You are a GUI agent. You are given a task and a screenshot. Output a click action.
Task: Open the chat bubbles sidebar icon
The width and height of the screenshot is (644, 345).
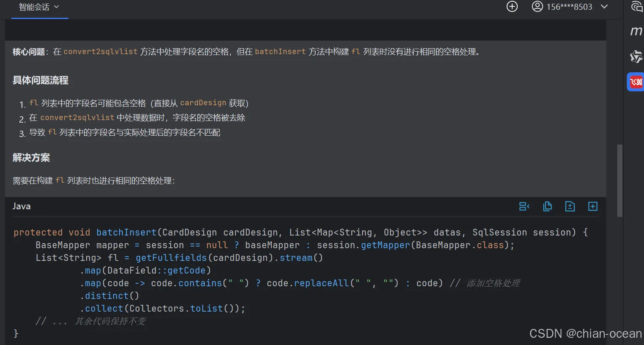636,6
